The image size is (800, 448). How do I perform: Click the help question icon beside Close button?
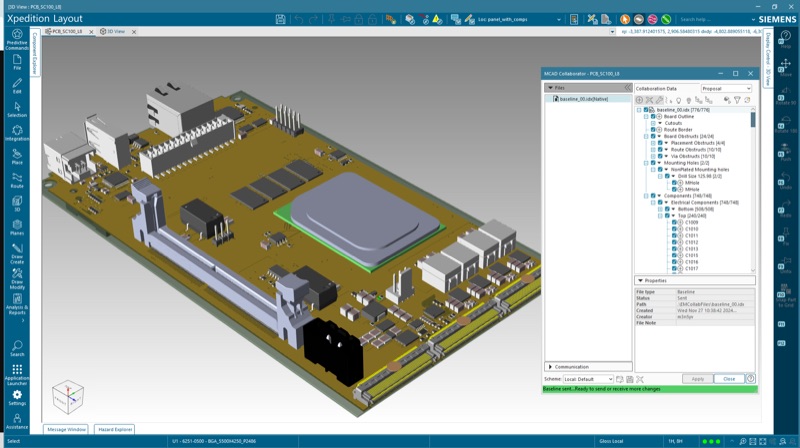point(751,379)
